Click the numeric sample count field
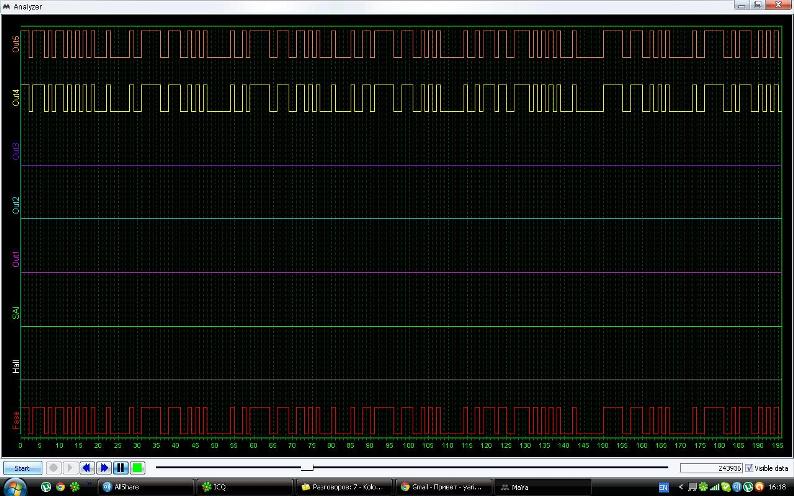 [711, 468]
